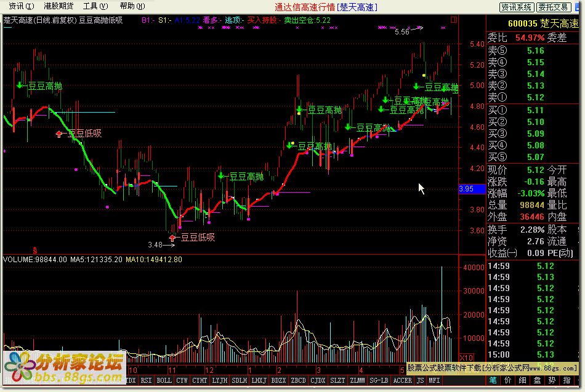Click the 换手 value 2.28%
This screenshot has width=585, height=392.
tap(533, 230)
